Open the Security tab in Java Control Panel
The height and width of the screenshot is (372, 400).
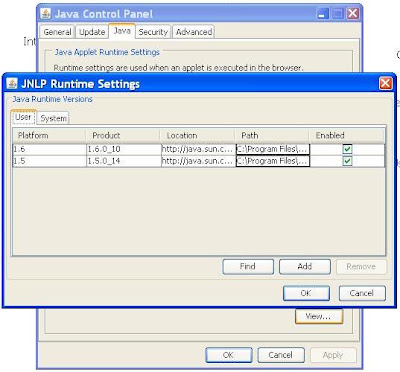click(153, 32)
